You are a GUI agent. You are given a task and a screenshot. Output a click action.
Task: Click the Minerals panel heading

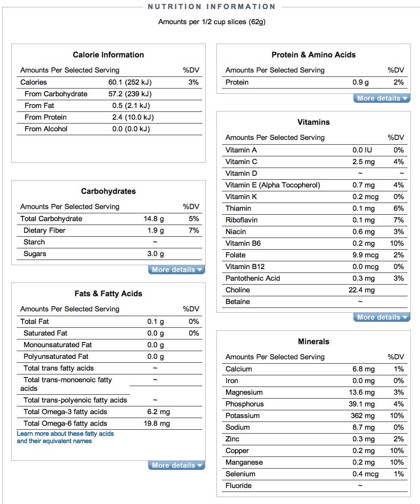314,342
